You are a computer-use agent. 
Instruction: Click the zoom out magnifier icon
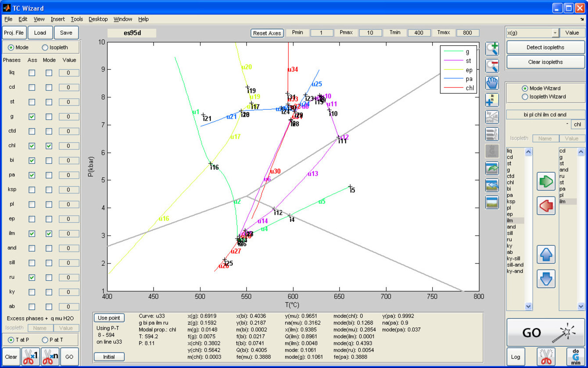[492, 66]
